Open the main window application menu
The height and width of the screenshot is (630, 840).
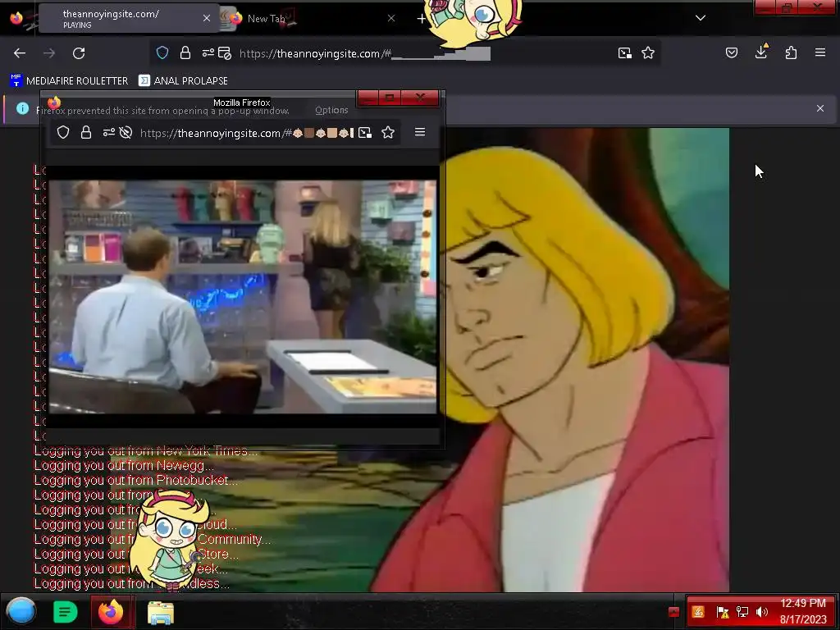pos(820,52)
